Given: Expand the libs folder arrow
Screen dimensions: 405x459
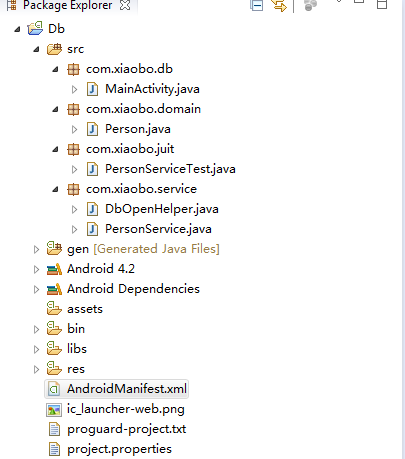Looking at the screenshot, I should point(36,349).
